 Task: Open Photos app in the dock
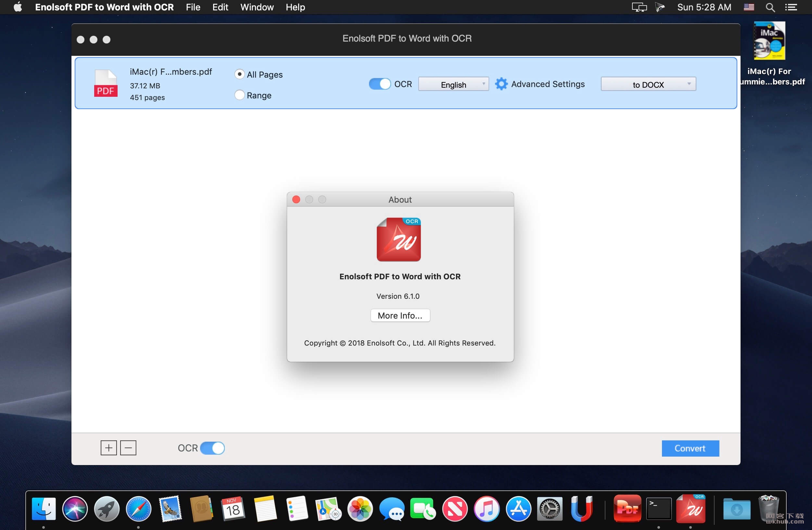(x=360, y=509)
